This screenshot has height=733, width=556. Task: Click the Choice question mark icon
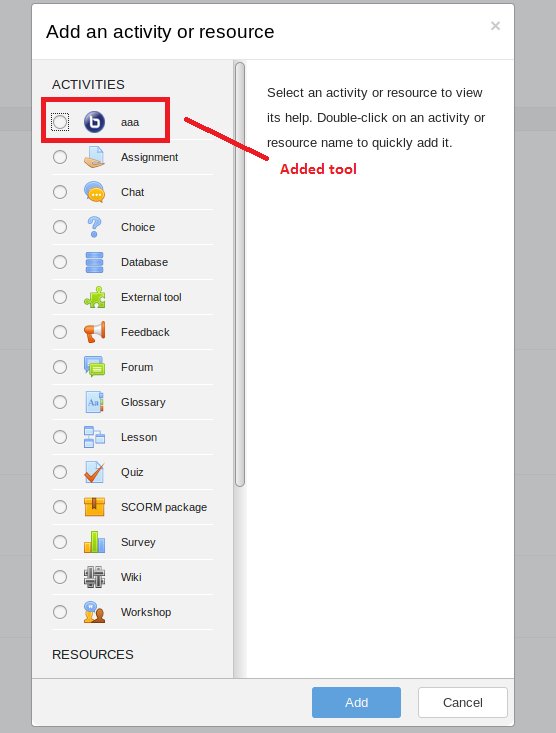[x=94, y=227]
